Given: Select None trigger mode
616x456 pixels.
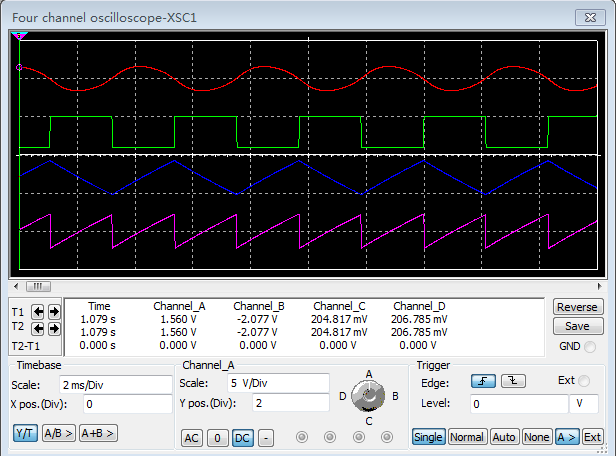Looking at the screenshot, I should [537, 437].
